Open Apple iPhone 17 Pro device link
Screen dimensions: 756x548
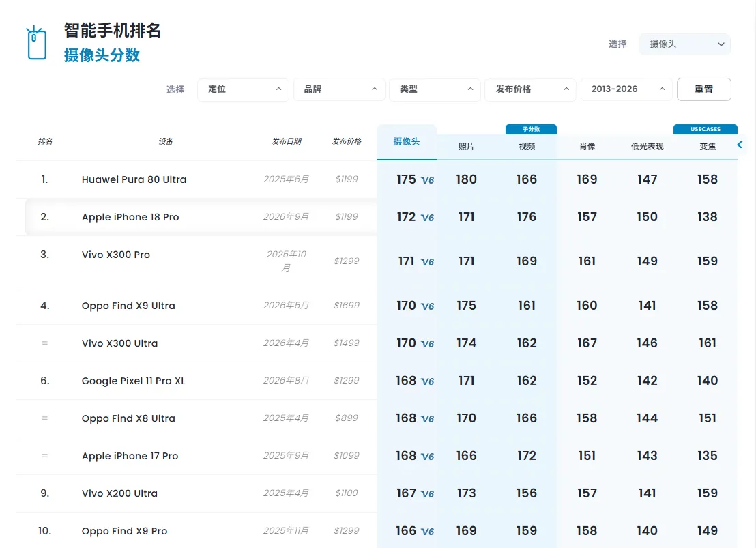(x=130, y=456)
